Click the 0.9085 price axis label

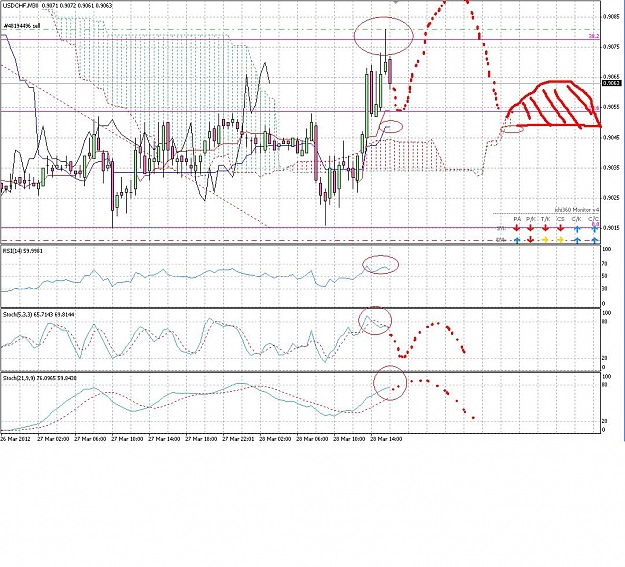611,17
